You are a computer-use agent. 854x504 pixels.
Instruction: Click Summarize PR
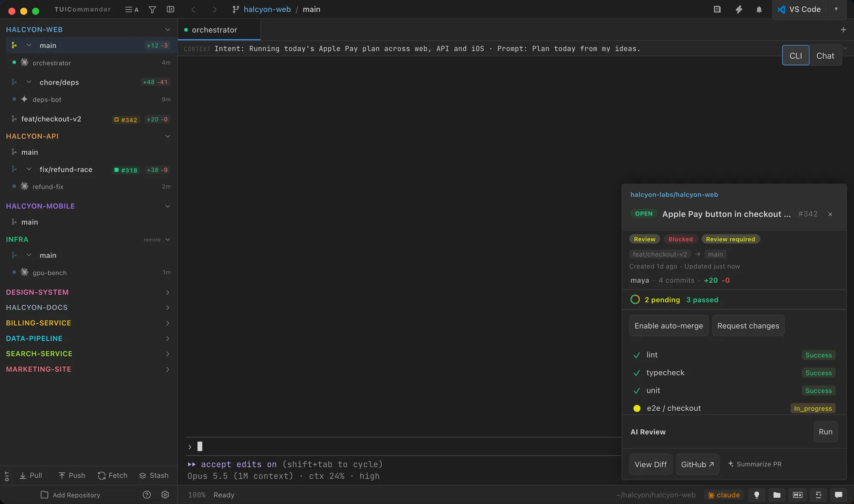[x=755, y=464]
